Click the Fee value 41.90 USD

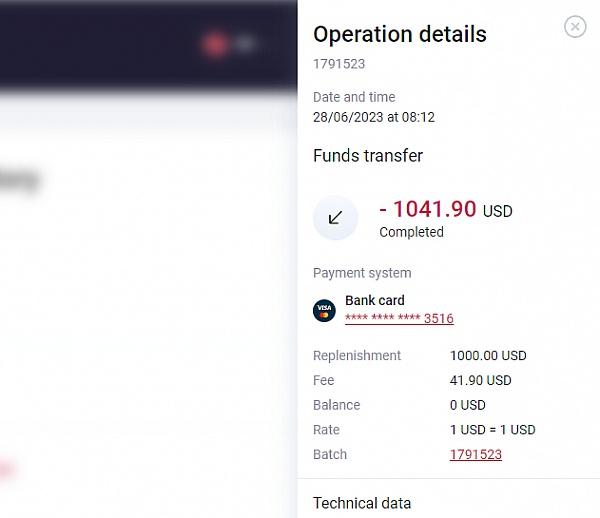480,381
